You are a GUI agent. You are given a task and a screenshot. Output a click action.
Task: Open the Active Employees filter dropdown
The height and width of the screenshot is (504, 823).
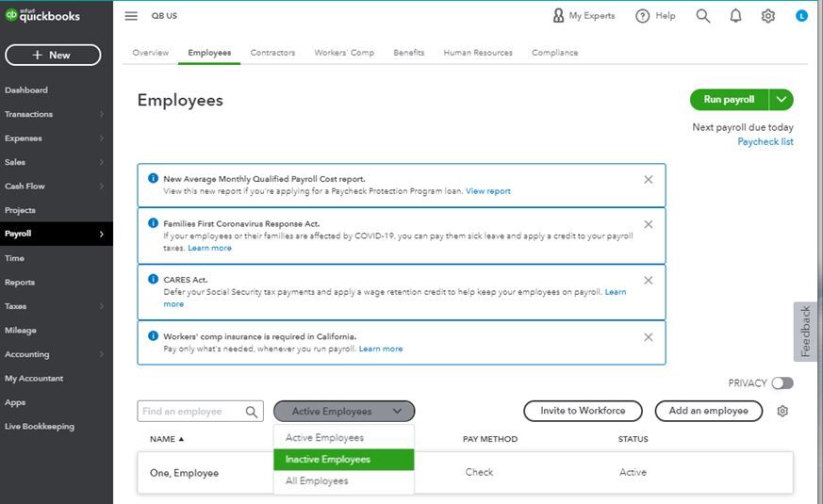[x=344, y=411]
